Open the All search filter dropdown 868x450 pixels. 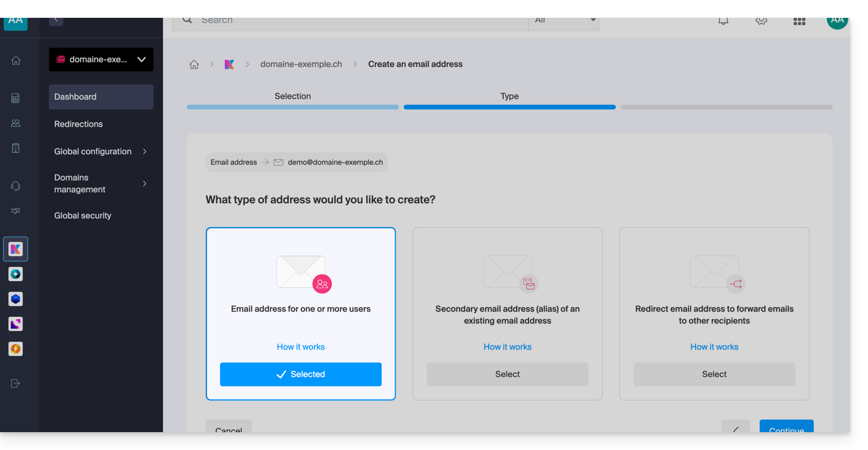pyautogui.click(x=564, y=23)
